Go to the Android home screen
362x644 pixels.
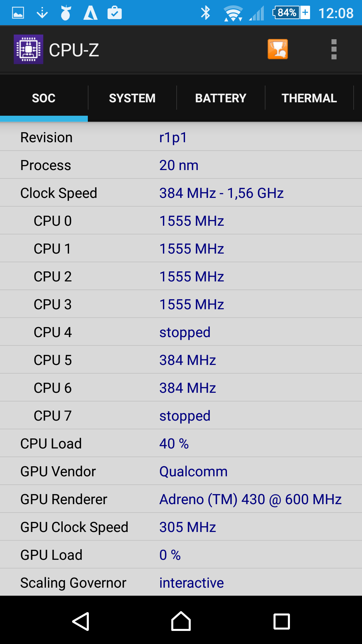181,621
